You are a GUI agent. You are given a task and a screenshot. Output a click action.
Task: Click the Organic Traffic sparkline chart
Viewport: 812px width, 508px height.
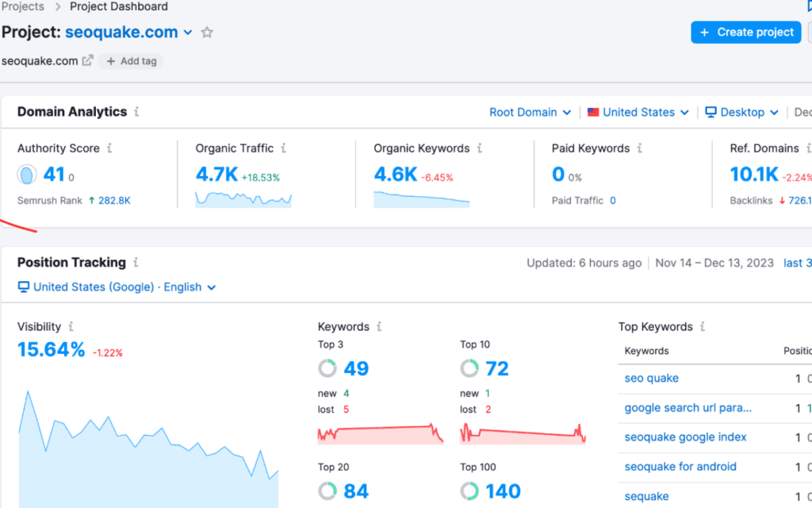[243, 199]
